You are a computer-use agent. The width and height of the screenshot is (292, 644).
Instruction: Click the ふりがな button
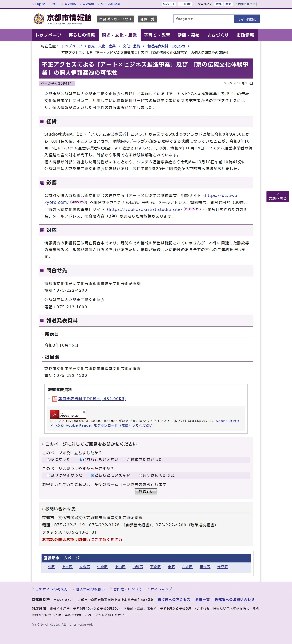pos(185,4)
